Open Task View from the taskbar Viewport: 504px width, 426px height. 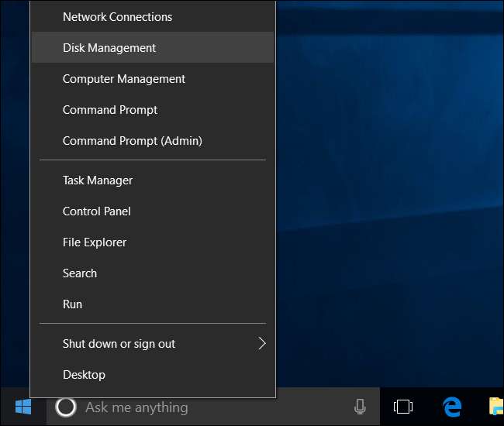tap(402, 407)
